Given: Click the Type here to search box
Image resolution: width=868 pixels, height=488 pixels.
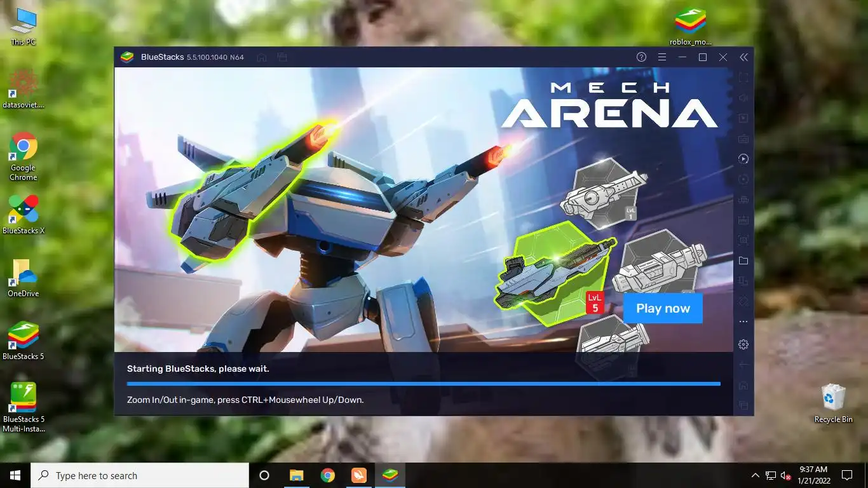Looking at the screenshot, I should 140,475.
